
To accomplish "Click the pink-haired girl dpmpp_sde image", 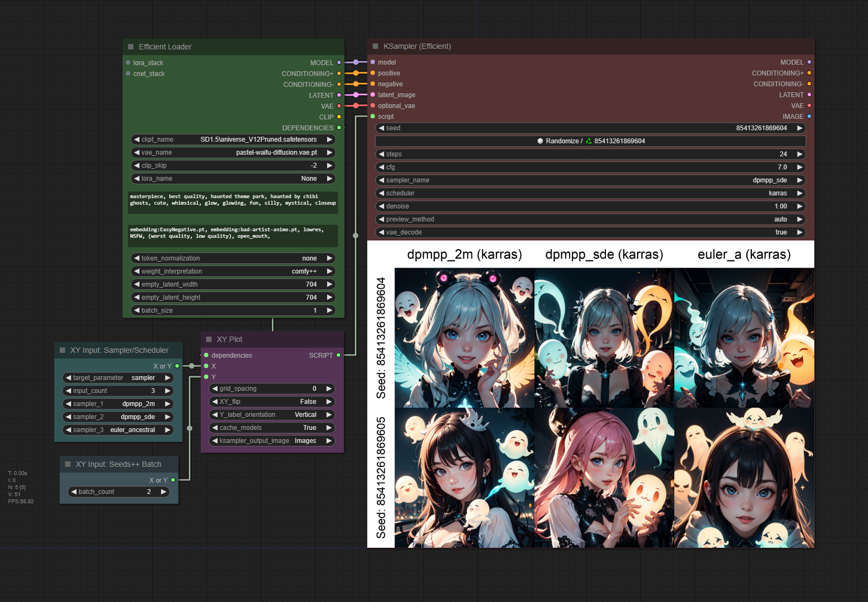I will click(604, 478).
